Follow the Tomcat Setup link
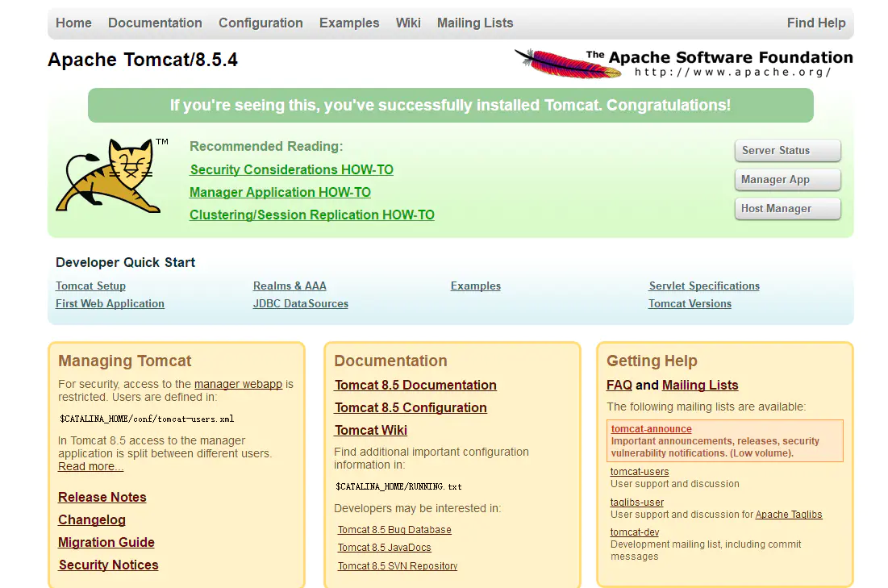The height and width of the screenshot is (588, 888). 90,286
